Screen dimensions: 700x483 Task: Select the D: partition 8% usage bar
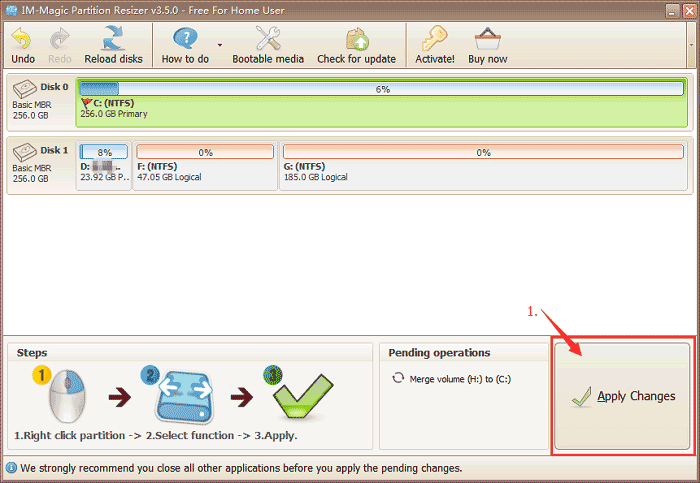[x=104, y=152]
